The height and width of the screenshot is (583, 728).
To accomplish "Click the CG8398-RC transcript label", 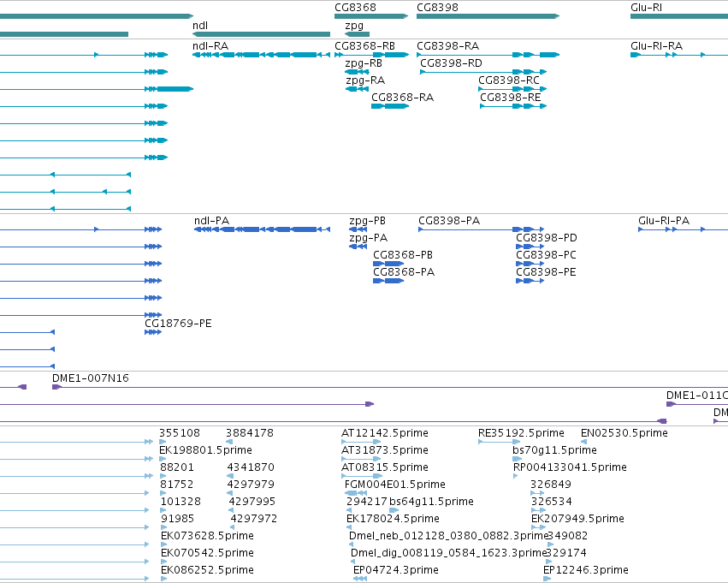I will coord(509,80).
